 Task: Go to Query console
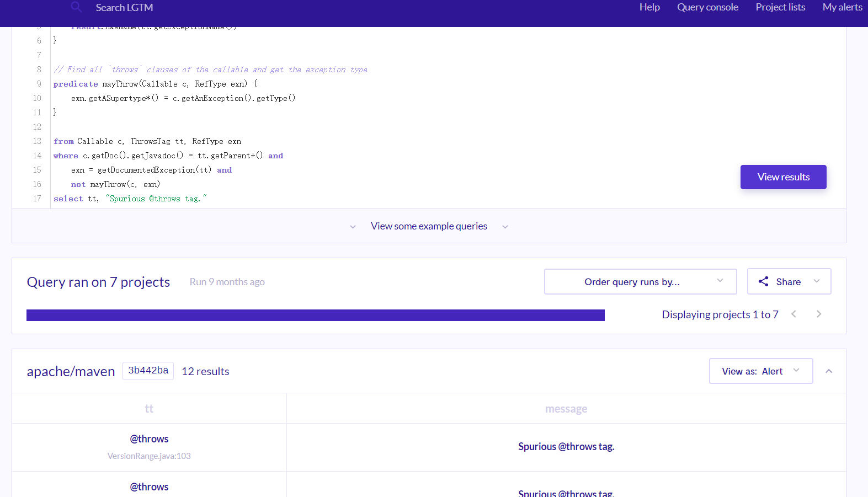(x=707, y=7)
